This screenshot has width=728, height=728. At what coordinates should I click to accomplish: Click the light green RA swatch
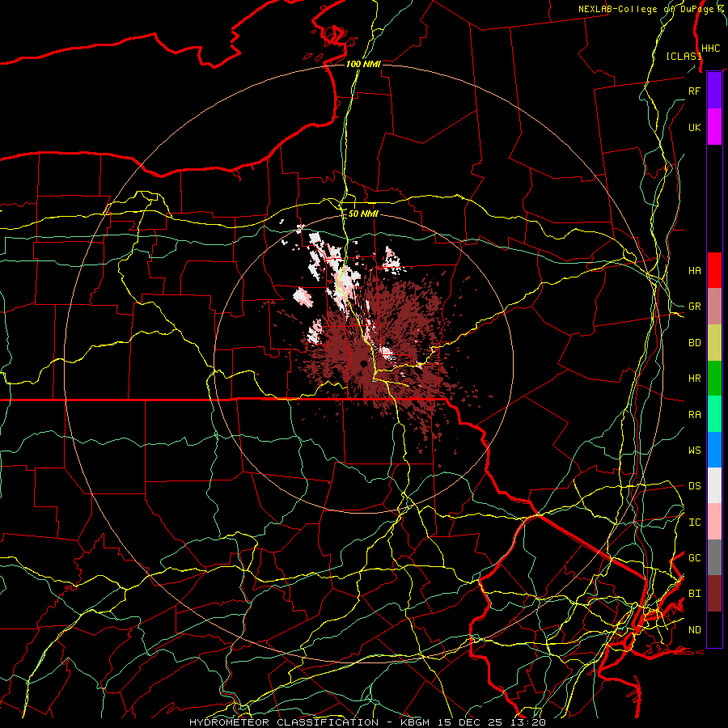click(x=714, y=414)
